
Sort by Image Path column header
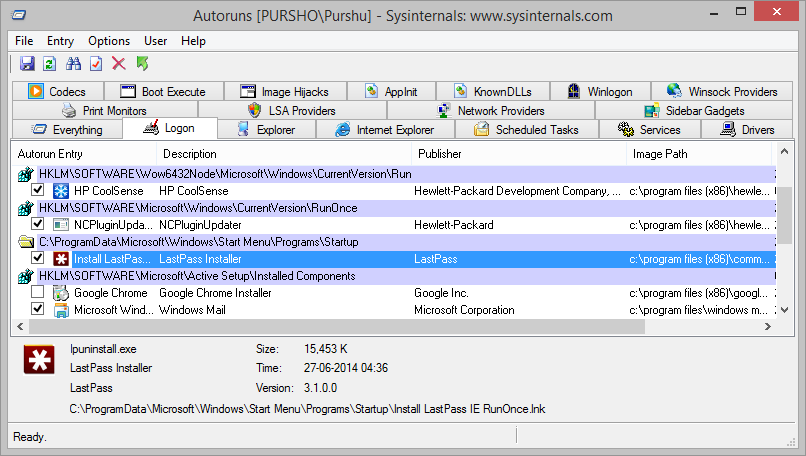700,154
